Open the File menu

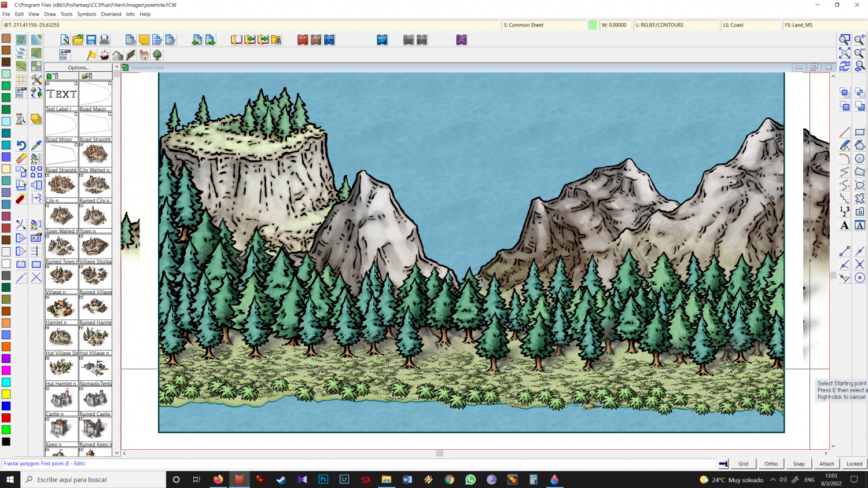tap(6, 14)
